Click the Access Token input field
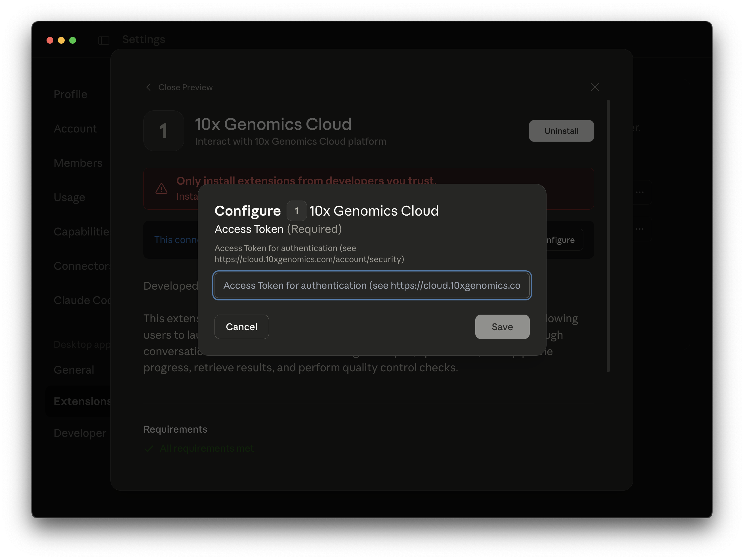The width and height of the screenshot is (744, 560). (372, 286)
